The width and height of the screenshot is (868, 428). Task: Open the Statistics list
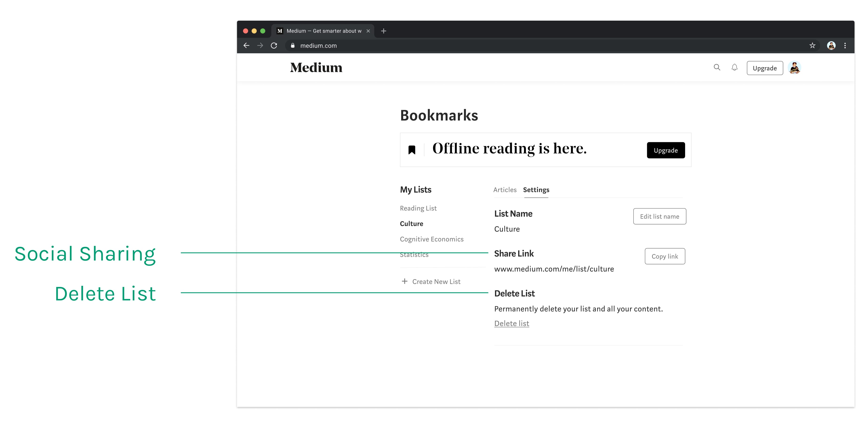tap(414, 255)
